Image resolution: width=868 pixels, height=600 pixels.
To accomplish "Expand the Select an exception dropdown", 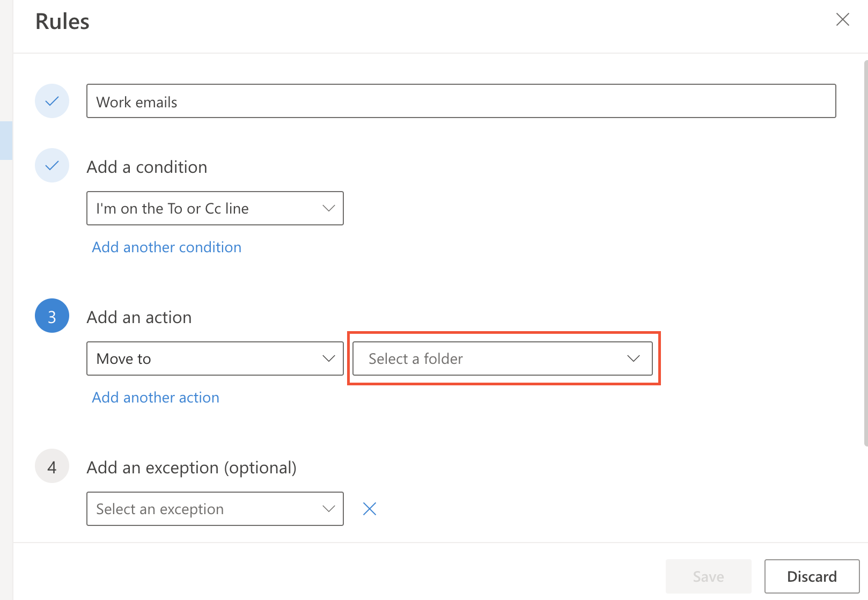I will pos(215,508).
